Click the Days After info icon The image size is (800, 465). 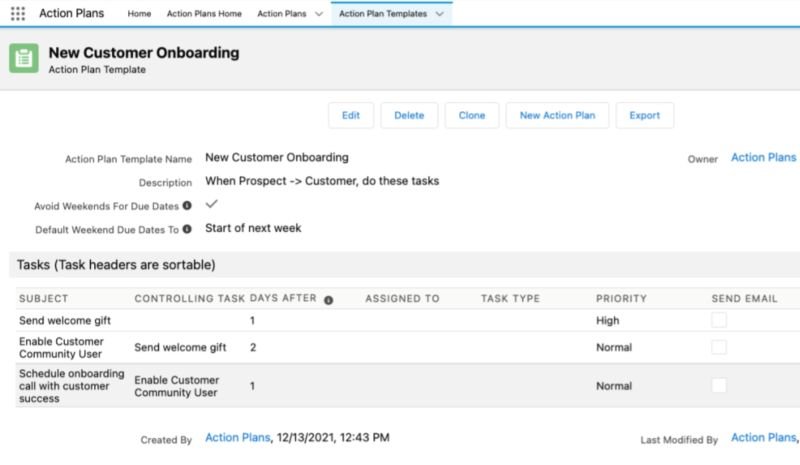coord(329,300)
